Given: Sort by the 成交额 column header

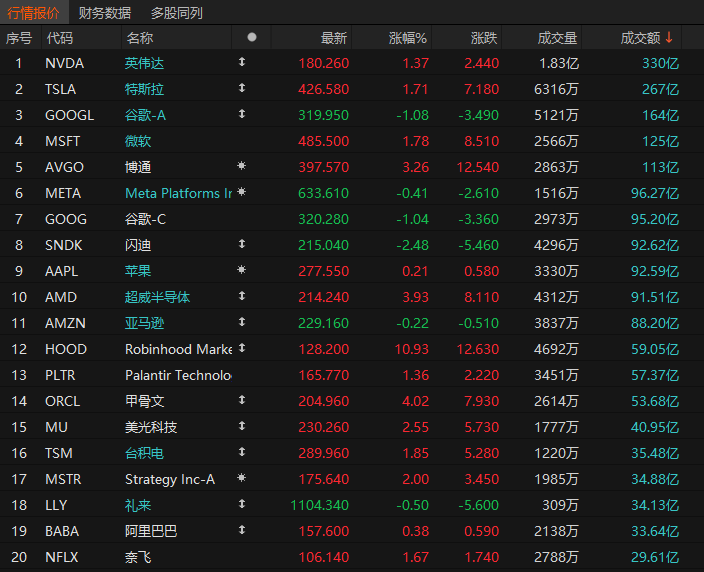Looking at the screenshot, I should tap(640, 38).
